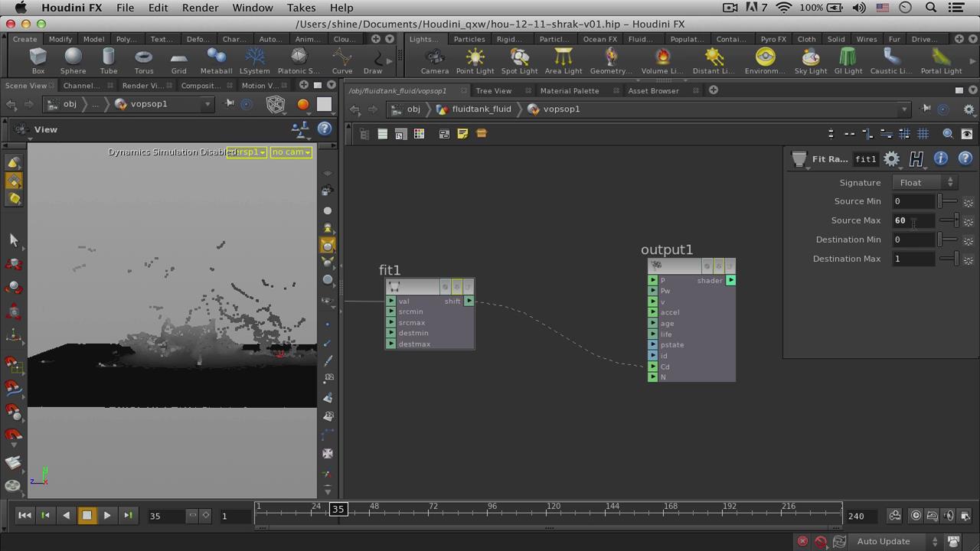
Task: Open Destination Max channel options icon
Action: tap(969, 260)
